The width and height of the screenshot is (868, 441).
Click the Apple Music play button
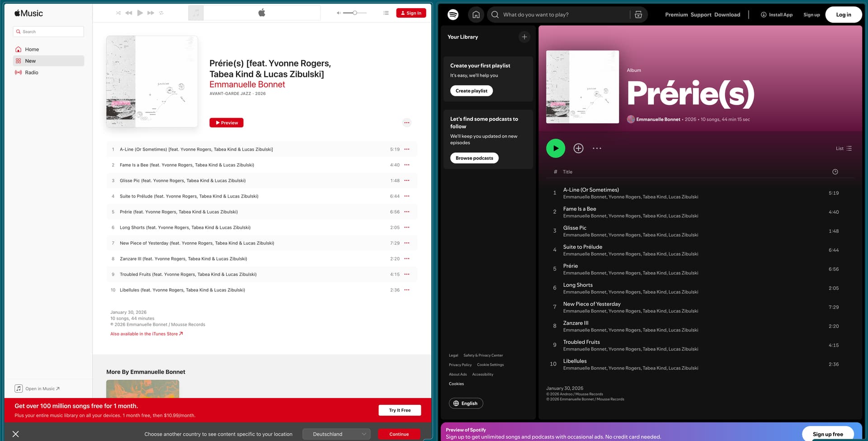[x=140, y=13]
